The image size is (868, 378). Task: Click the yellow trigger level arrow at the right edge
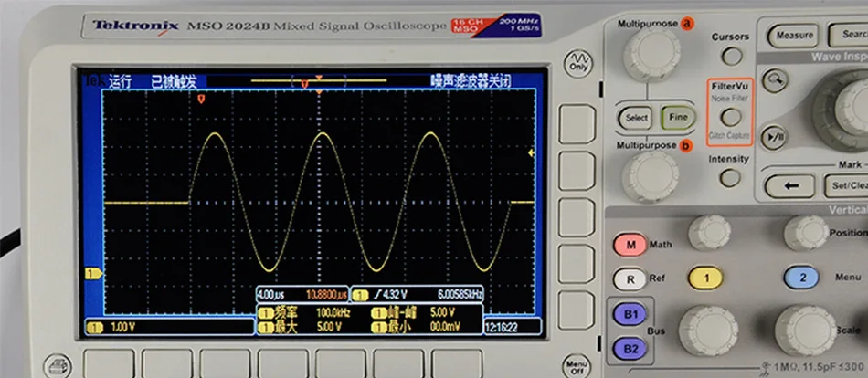(x=532, y=152)
